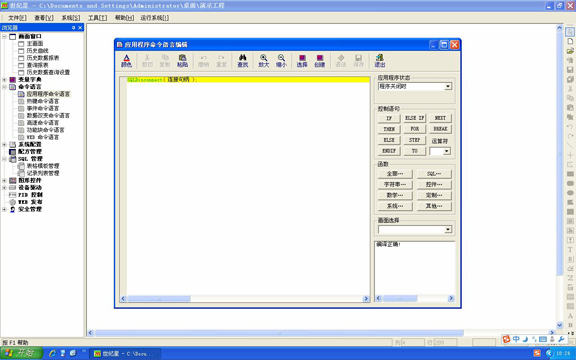The image size is (576, 360).
Task: Open the 工具[T] menu
Action: (97, 18)
